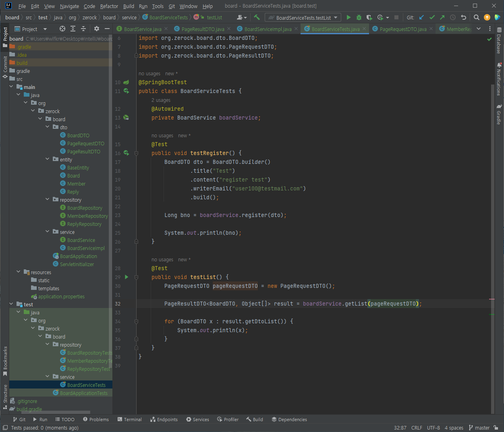This screenshot has width=504, height=432.
Task: Open the Refactor menu
Action: click(109, 6)
